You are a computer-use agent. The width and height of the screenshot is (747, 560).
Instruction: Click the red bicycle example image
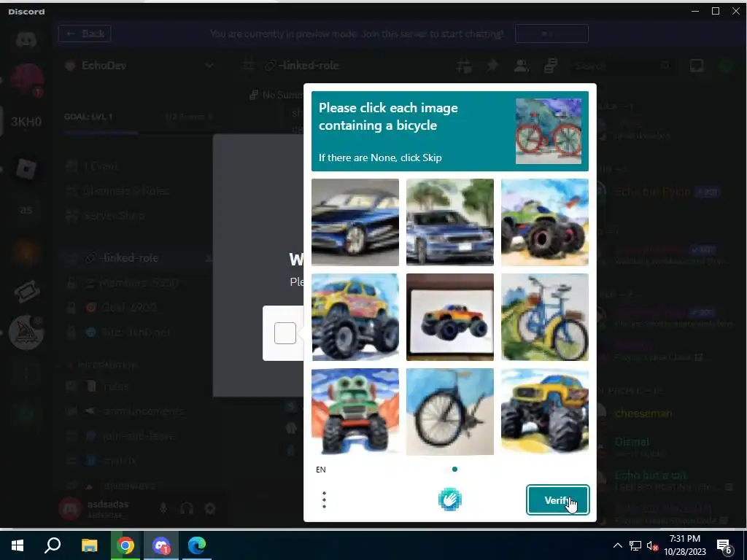coord(549,131)
